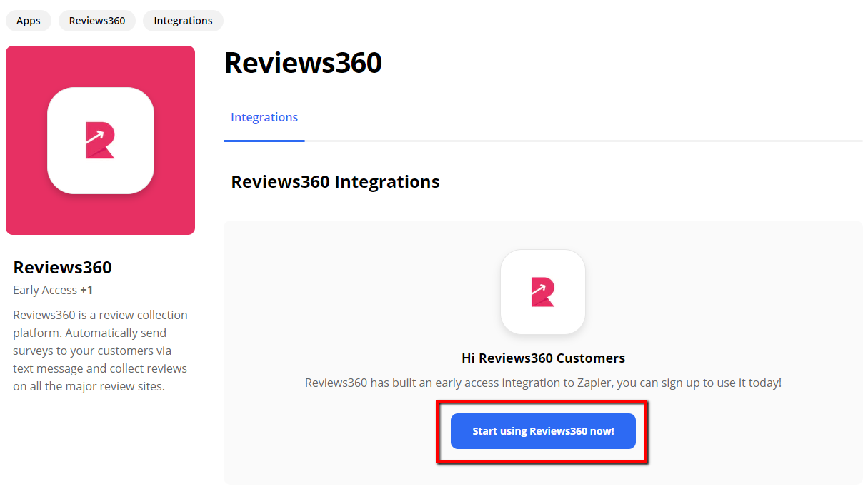This screenshot has height=489, width=868.
Task: Click the small Reviews360 logo above the greeting
Action: (x=543, y=292)
